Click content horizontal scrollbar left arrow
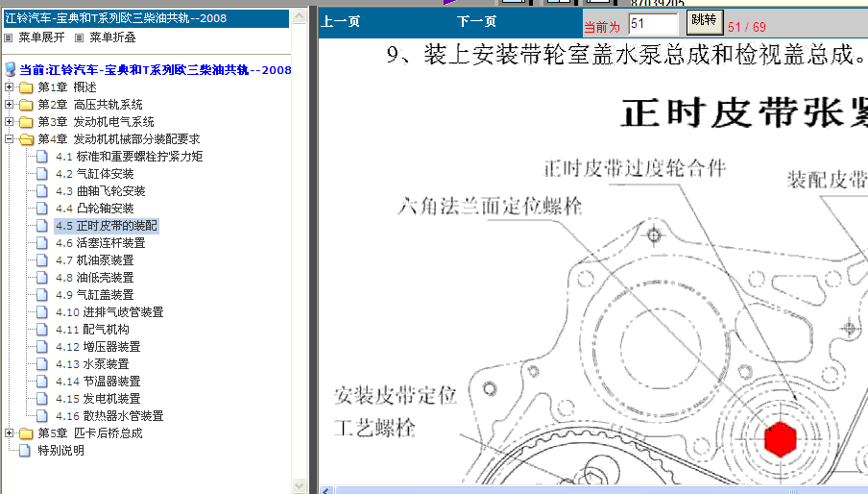The image size is (868, 494). pos(326,490)
